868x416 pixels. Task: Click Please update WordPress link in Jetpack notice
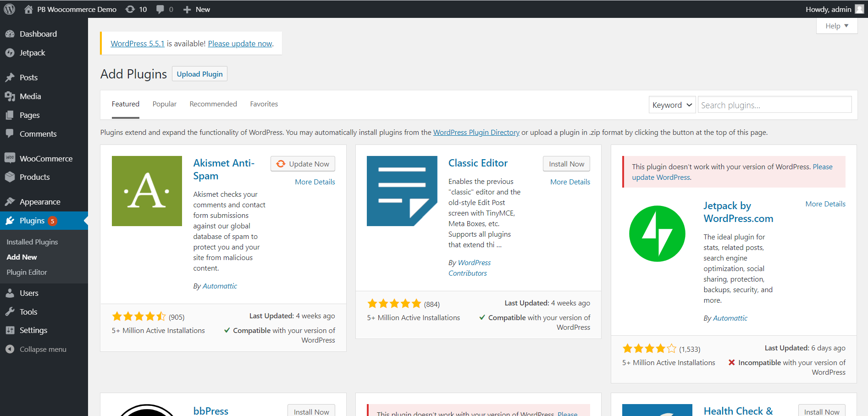pyautogui.click(x=732, y=172)
